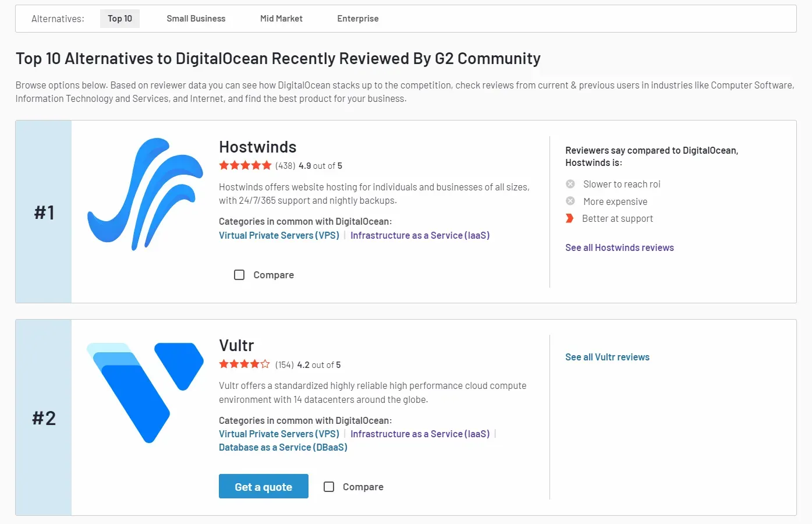Image resolution: width=812 pixels, height=524 pixels.
Task: Open the Hostwinds title link
Action: point(257,147)
